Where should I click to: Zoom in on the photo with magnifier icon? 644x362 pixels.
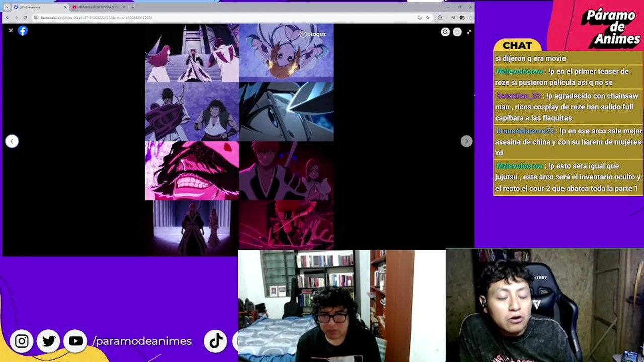tap(445, 32)
